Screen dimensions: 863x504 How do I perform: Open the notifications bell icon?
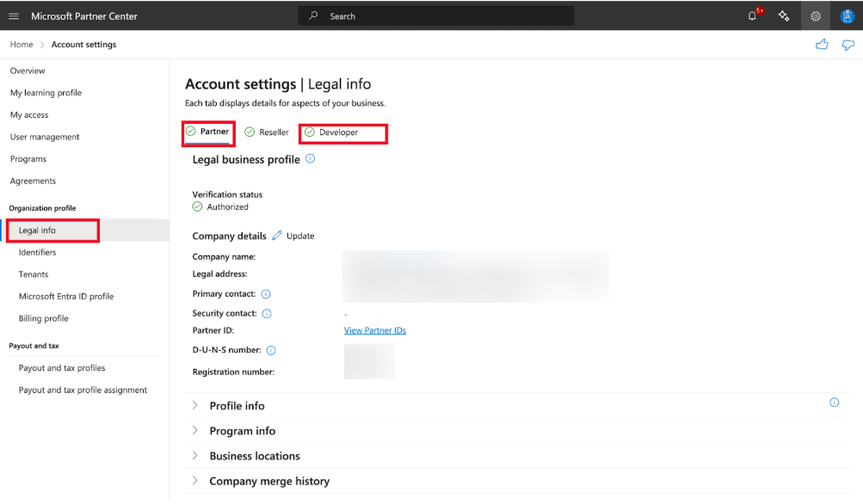click(x=752, y=16)
